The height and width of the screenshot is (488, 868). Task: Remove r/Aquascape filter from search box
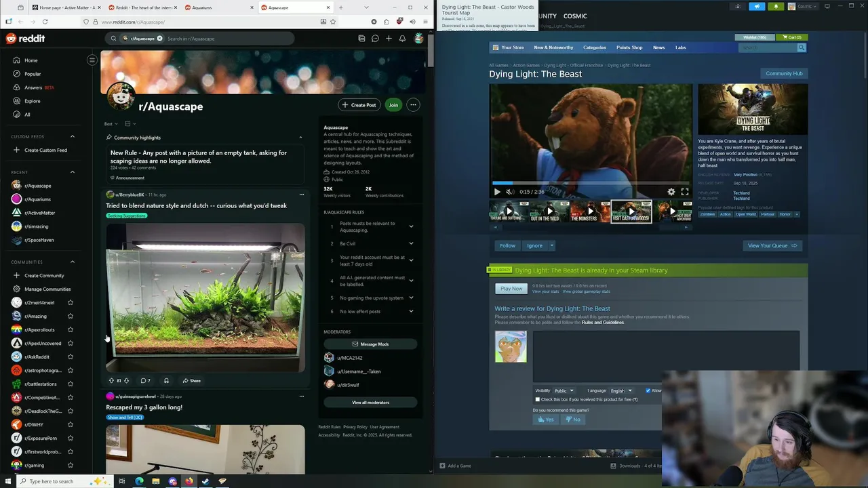pyautogui.click(x=160, y=39)
